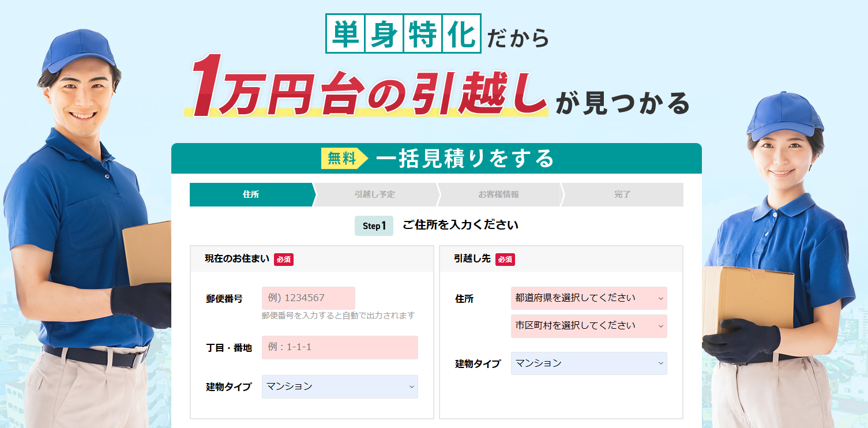Click 必須 badge beside 現在のお住まい
Image resolution: width=868 pixels, height=428 pixels.
(x=284, y=260)
